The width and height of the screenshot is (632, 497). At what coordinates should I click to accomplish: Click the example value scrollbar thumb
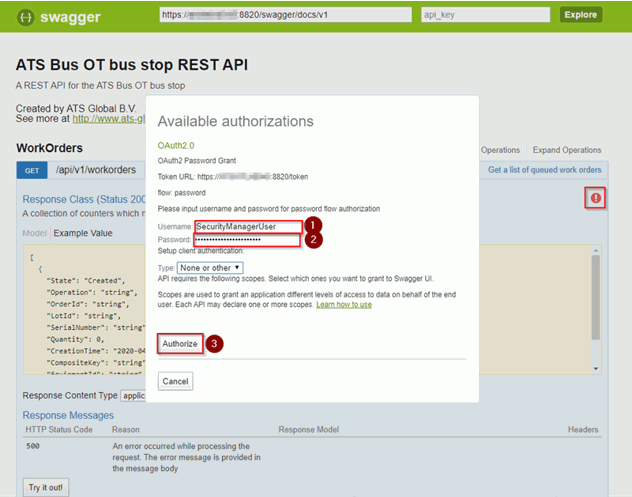coord(596,297)
